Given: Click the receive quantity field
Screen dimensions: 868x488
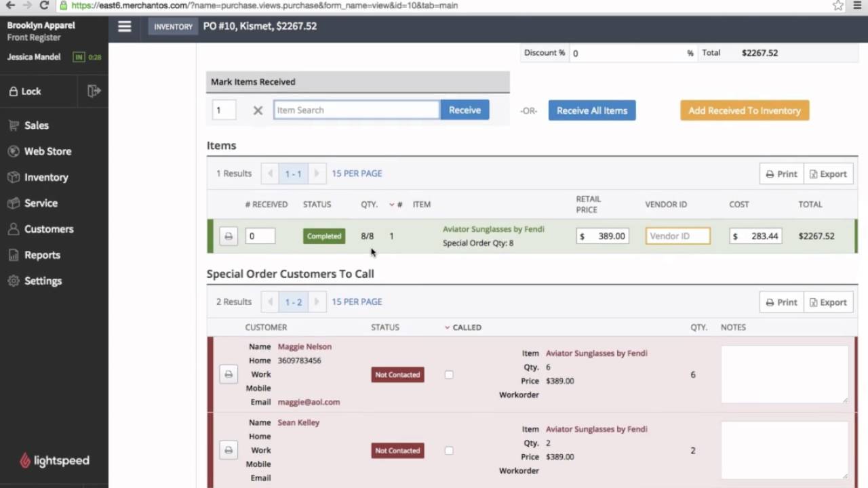Looking at the screenshot, I should (x=224, y=110).
